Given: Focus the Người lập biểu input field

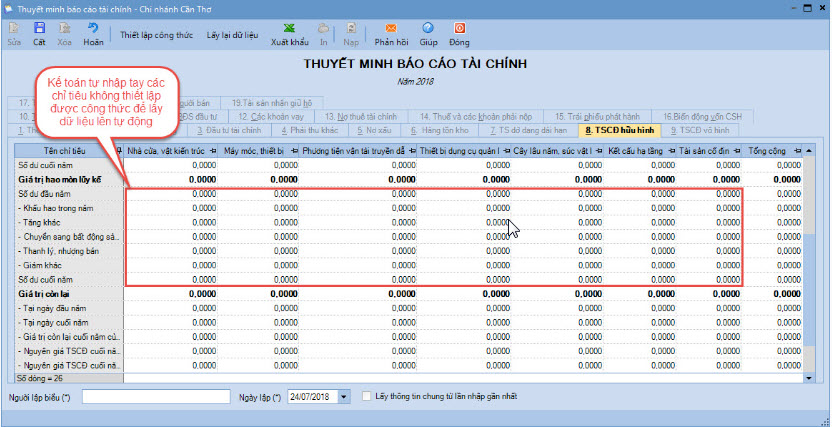Looking at the screenshot, I should pos(156,396).
